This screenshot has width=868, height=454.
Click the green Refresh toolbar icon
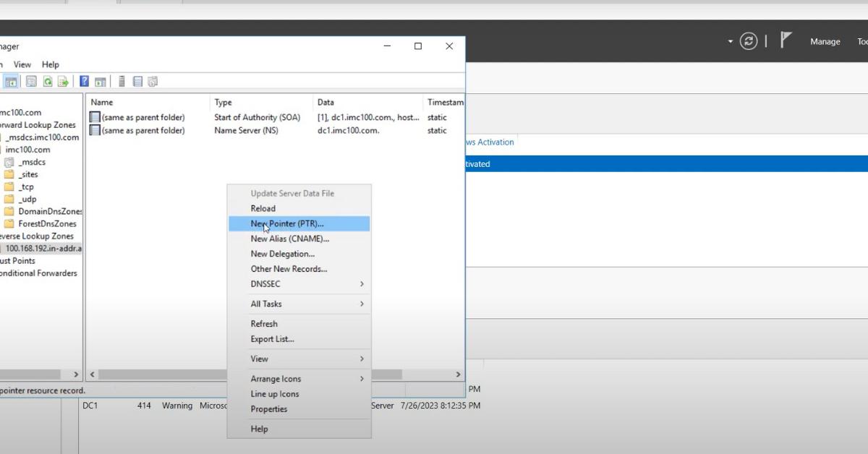[x=48, y=82]
